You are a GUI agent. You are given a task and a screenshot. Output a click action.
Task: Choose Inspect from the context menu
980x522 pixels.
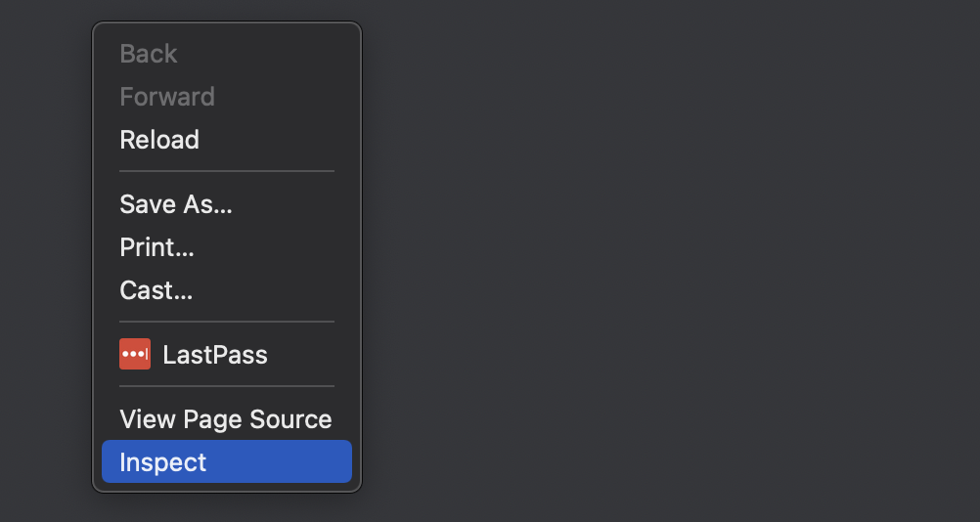pyautogui.click(x=162, y=462)
